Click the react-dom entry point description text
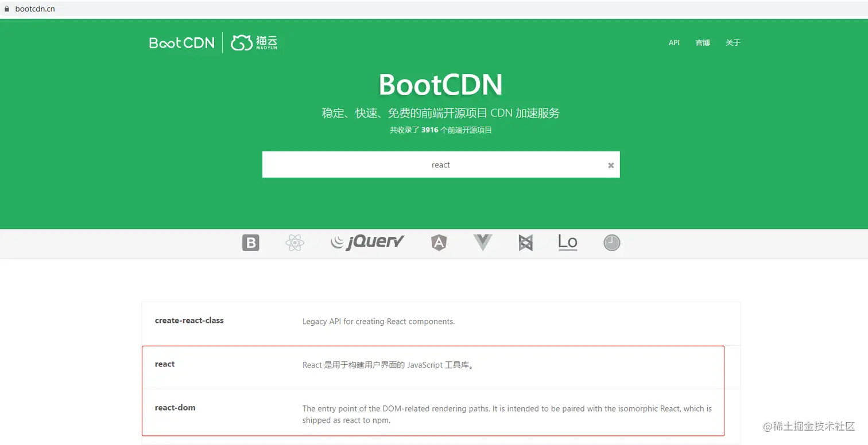The image size is (868, 445). pos(507,415)
